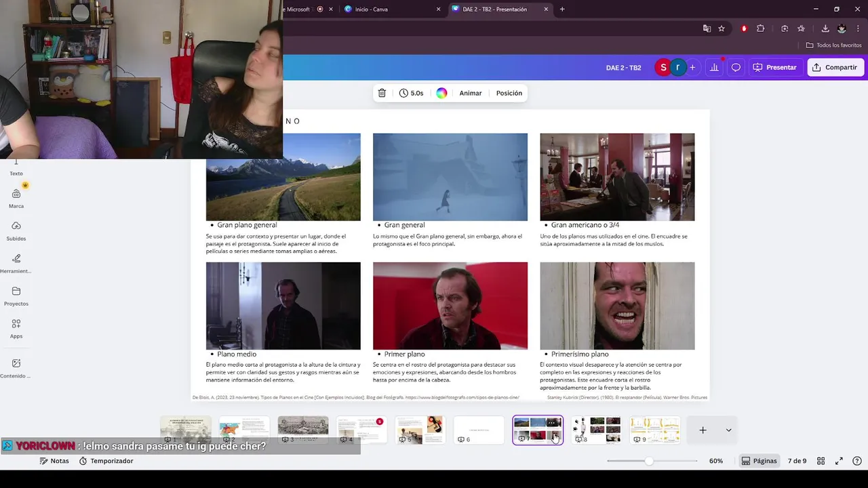Open the Animar animation panel
Viewport: 868px width, 488px height.
471,93
